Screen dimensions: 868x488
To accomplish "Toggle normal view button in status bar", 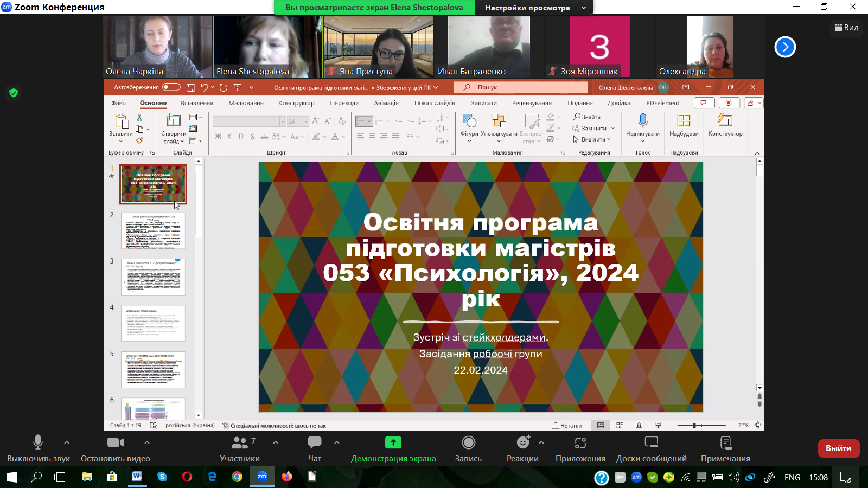I will (x=601, y=426).
